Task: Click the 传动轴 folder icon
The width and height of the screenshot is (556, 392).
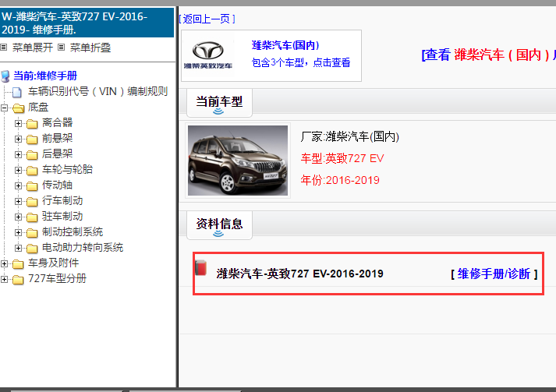Action: (x=32, y=185)
